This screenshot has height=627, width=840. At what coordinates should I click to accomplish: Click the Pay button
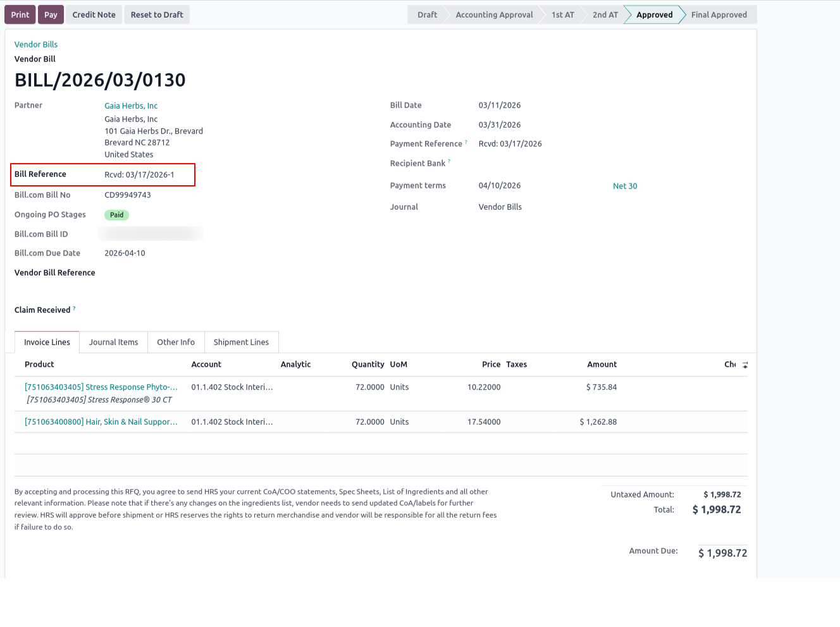click(x=51, y=15)
